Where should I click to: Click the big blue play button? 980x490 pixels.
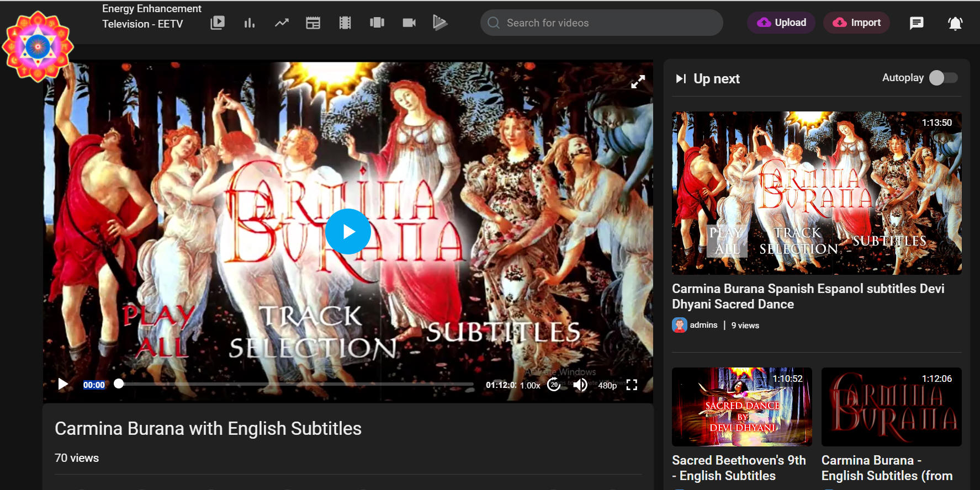348,231
